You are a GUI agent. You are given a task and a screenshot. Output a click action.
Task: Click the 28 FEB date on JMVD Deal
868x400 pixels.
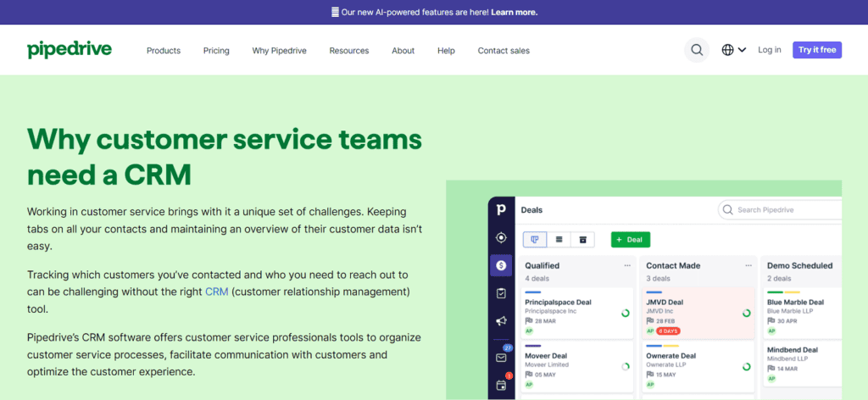click(x=666, y=321)
